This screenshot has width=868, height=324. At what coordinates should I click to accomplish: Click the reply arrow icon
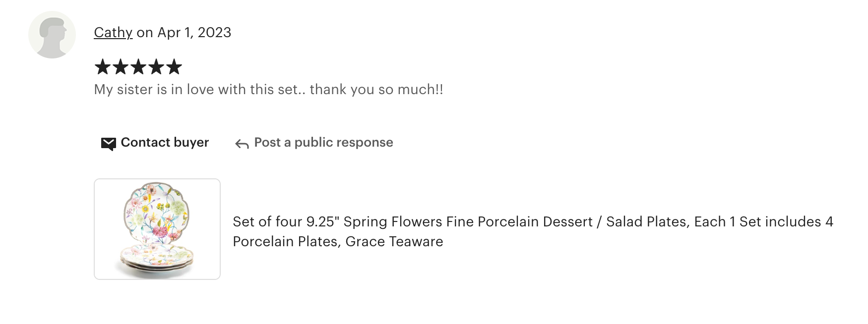coord(242,144)
